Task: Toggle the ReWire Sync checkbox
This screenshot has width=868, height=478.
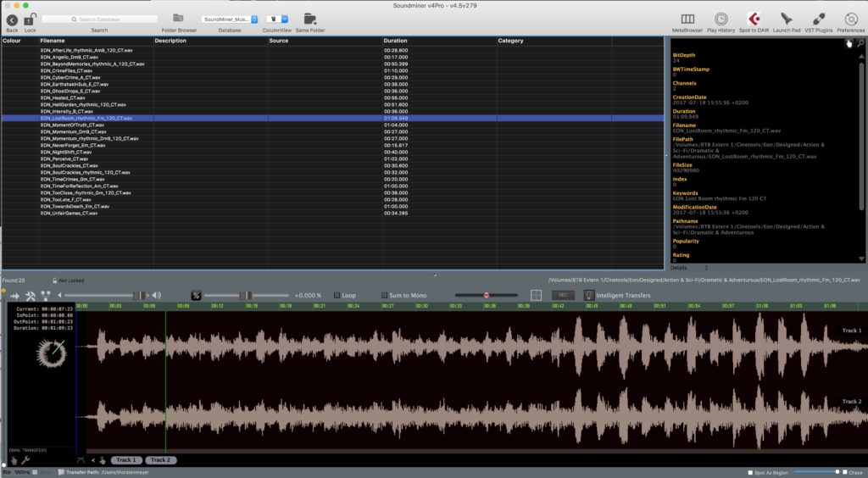Action: click(35, 472)
